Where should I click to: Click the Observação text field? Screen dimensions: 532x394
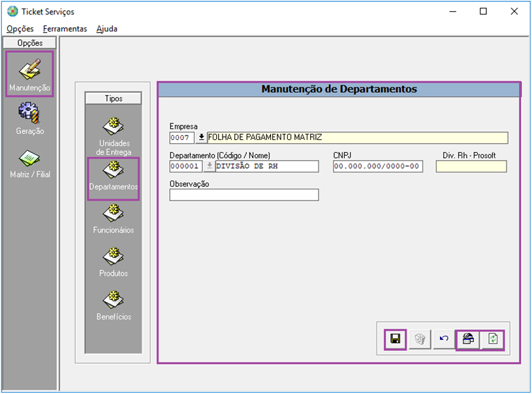coord(244,195)
